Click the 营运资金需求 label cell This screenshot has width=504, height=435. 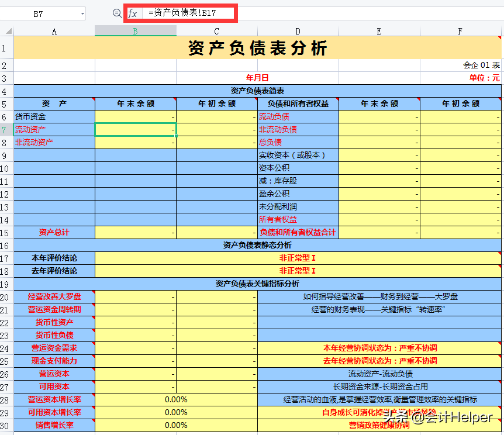pos(54,348)
